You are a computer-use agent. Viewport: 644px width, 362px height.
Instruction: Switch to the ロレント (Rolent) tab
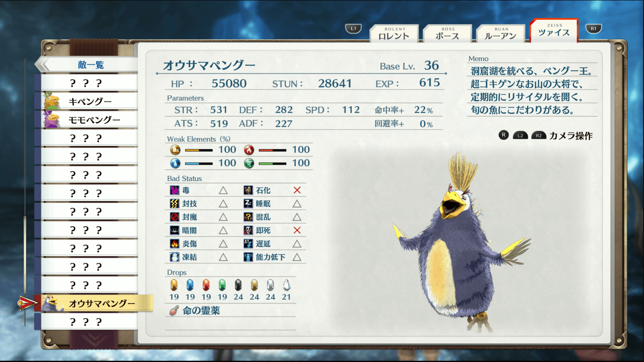394,34
